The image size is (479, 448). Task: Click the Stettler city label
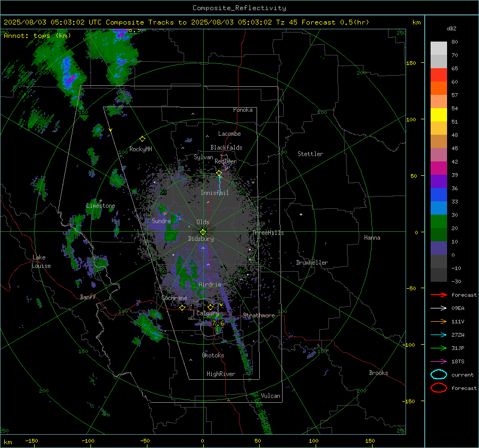click(310, 154)
